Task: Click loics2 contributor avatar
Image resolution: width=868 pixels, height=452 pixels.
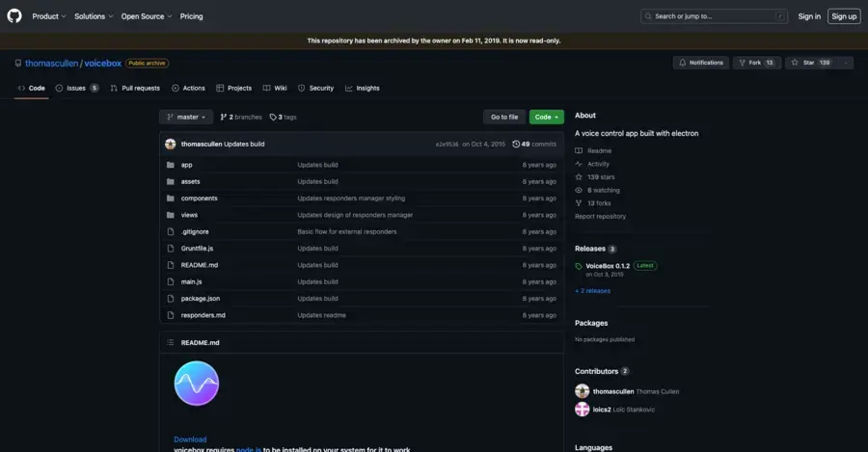Action: point(582,410)
